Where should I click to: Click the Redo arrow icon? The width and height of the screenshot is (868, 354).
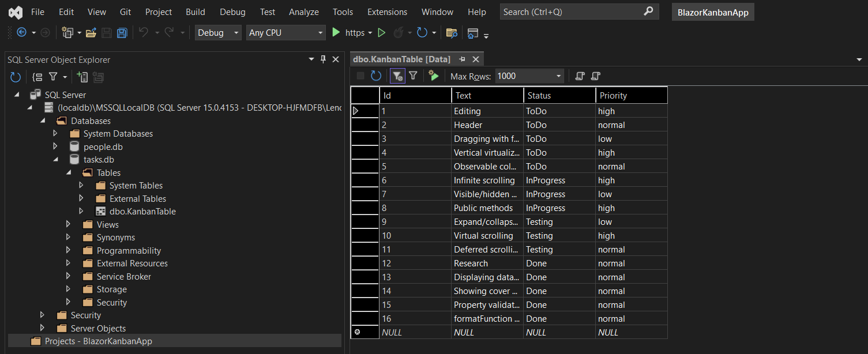tap(169, 33)
